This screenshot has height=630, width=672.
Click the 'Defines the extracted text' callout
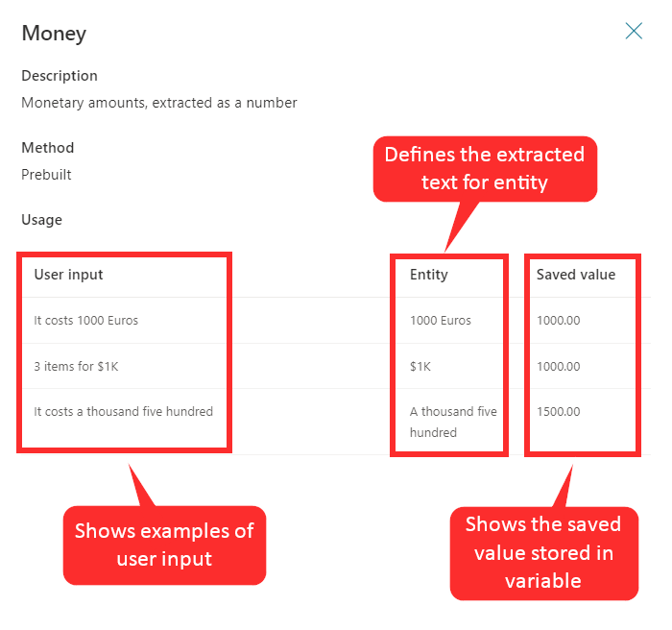tap(485, 168)
